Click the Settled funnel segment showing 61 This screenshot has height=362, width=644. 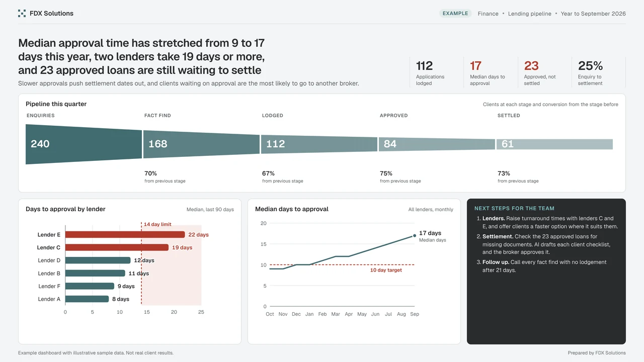tap(554, 144)
